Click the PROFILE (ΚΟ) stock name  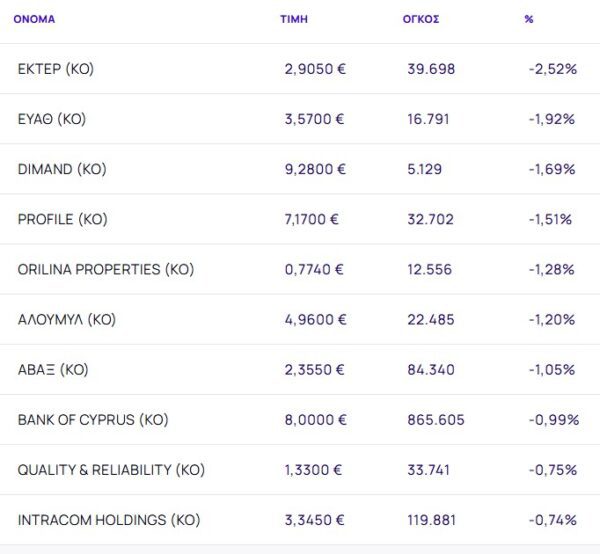pos(62,219)
